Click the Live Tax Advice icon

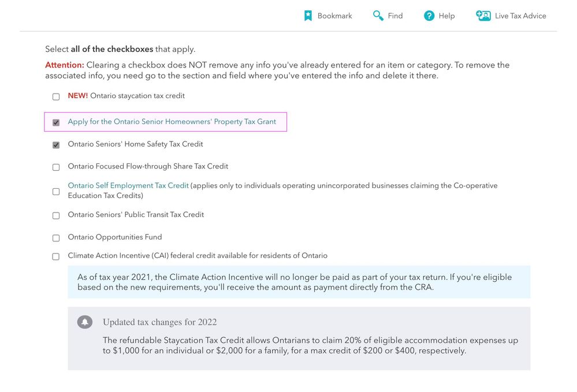pos(483,16)
